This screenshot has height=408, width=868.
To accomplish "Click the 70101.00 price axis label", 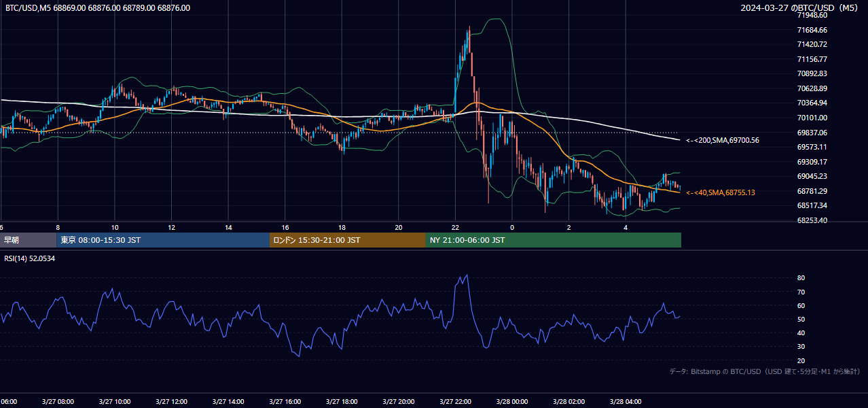I will pos(812,118).
